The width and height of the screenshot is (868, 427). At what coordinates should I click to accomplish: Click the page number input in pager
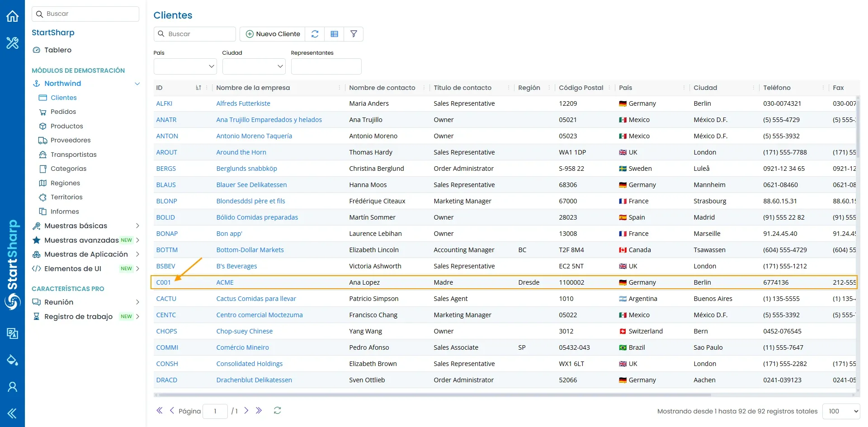point(215,411)
